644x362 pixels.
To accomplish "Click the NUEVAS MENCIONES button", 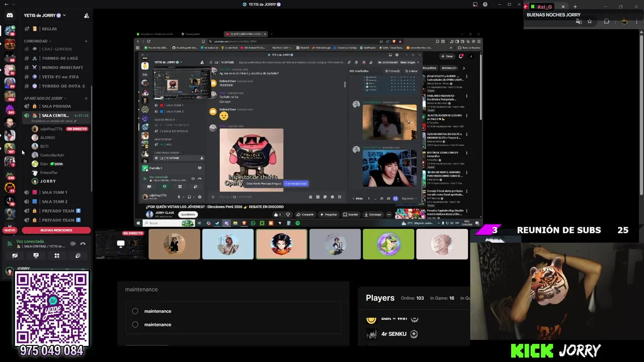I will click(56, 230).
